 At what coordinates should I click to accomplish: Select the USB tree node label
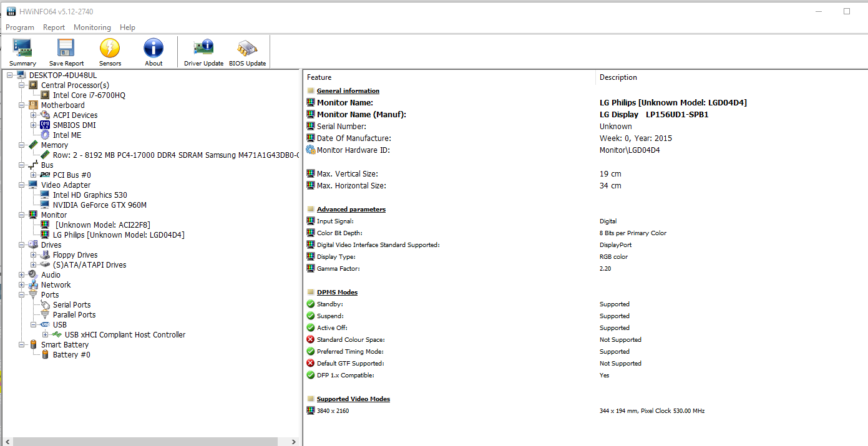point(60,324)
